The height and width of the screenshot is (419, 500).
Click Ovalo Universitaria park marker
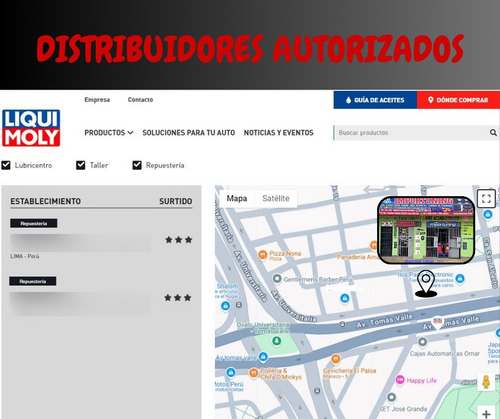coord(276,341)
